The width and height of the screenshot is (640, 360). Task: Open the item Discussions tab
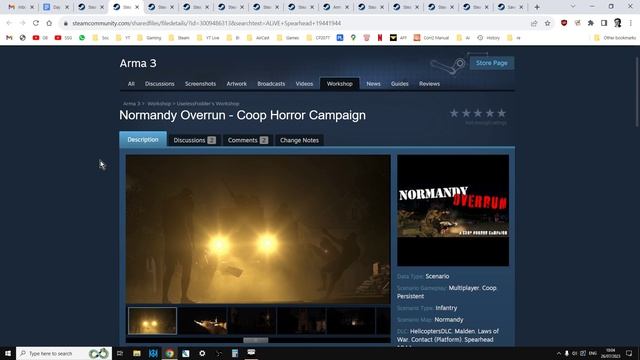coord(194,140)
